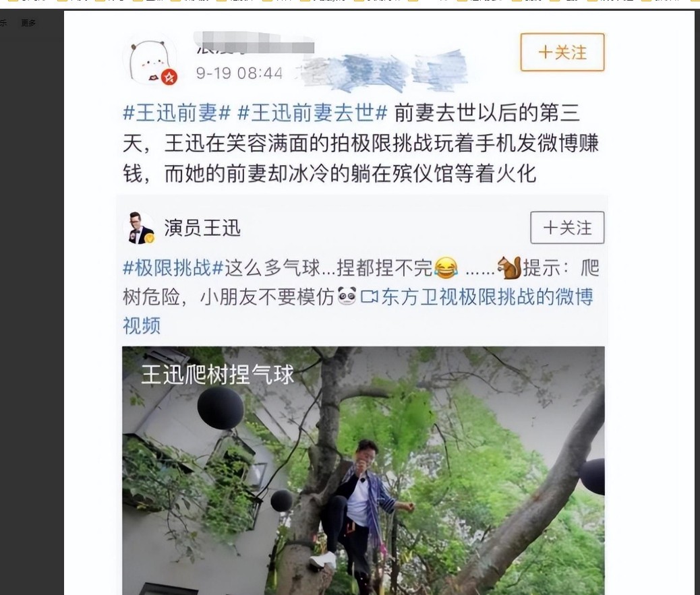Follow 演员王迅 using the gray +关注 button

[x=567, y=228]
